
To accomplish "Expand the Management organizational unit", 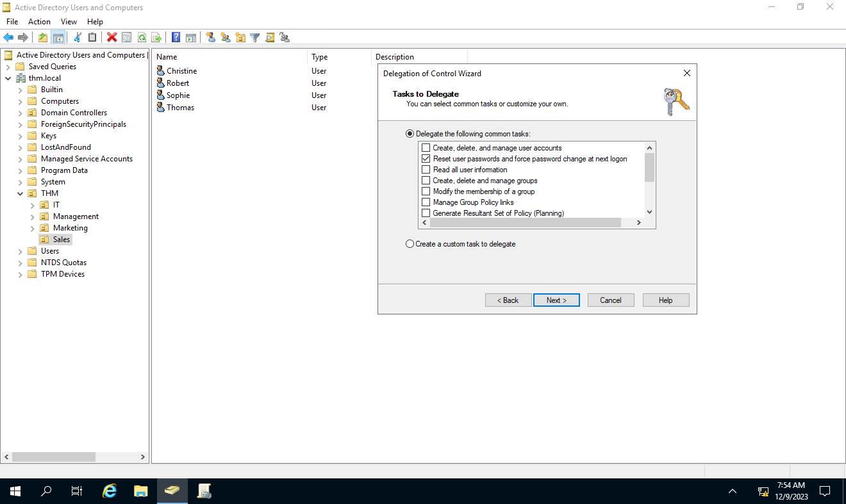I will click(x=33, y=216).
